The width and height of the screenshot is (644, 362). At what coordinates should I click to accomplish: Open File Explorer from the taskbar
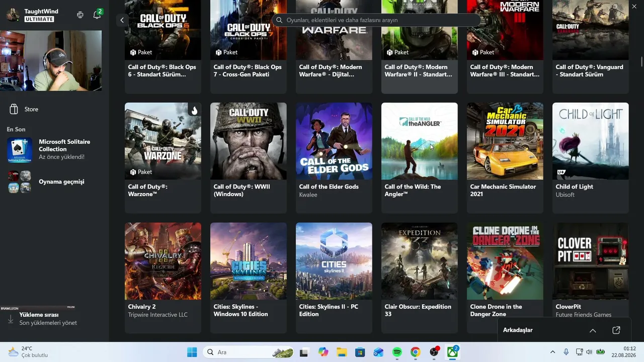(342, 352)
